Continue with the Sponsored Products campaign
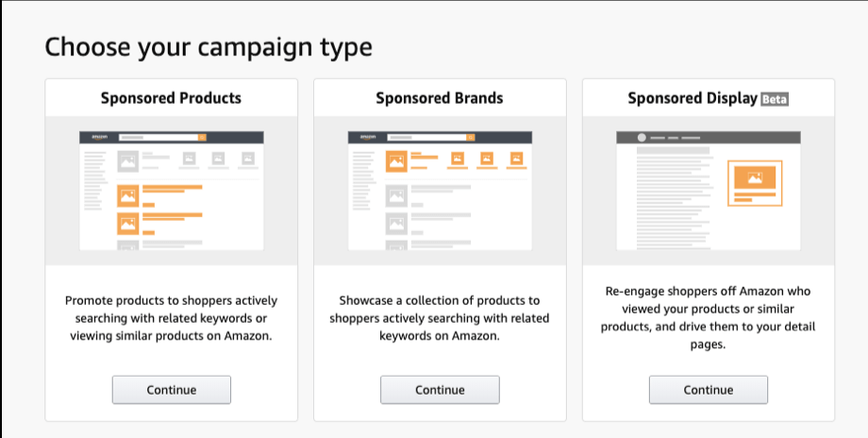The height and width of the screenshot is (438, 868). point(171,390)
